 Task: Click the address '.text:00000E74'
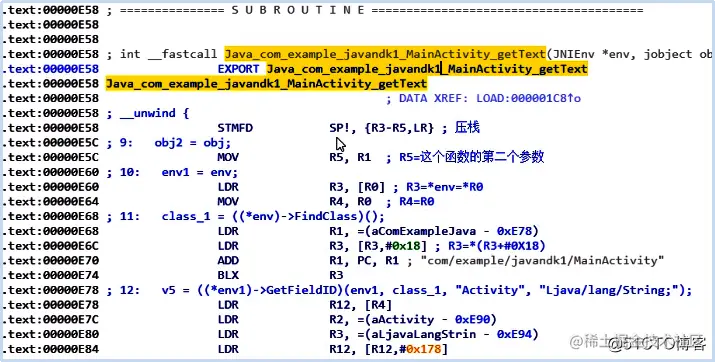(x=51, y=275)
